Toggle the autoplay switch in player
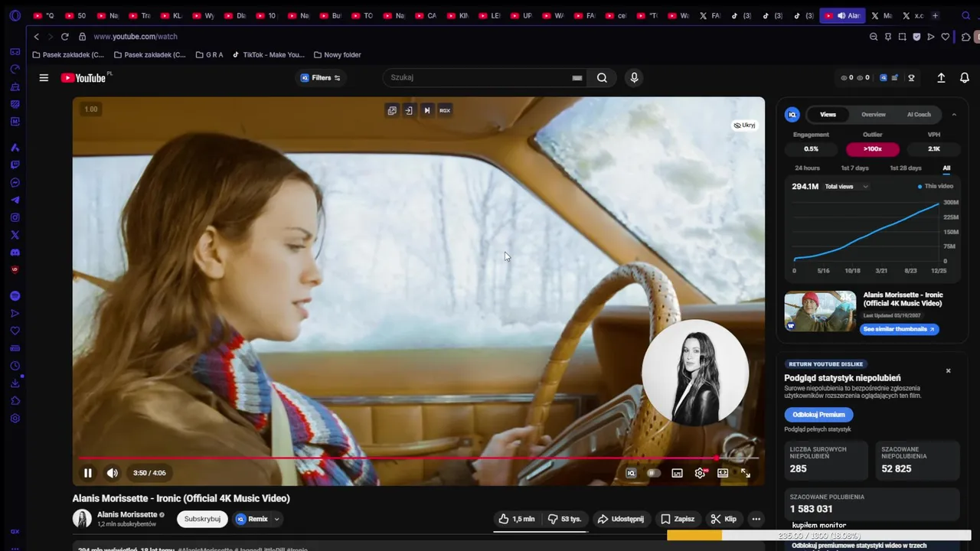Image resolution: width=980 pixels, height=551 pixels. coord(653,473)
